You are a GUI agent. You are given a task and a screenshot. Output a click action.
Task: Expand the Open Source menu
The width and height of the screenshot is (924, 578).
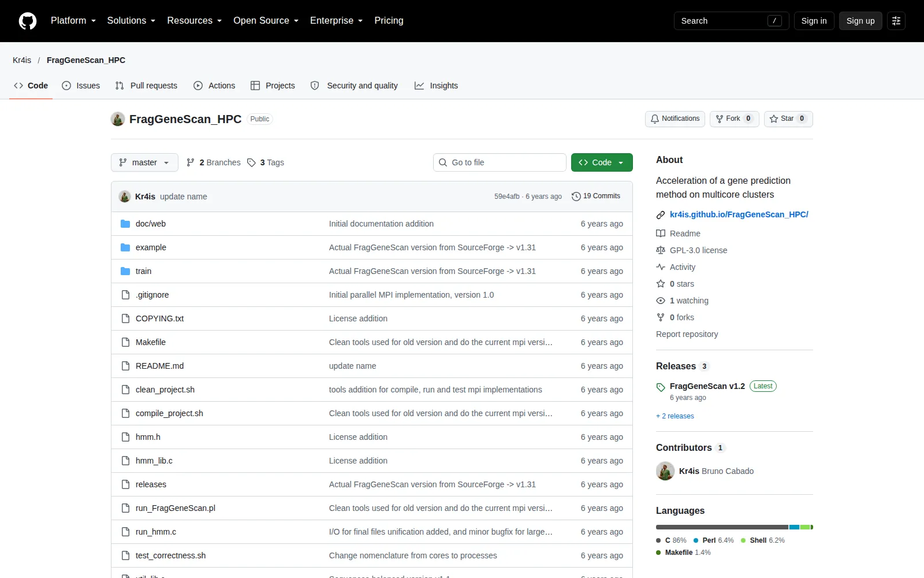(x=266, y=21)
